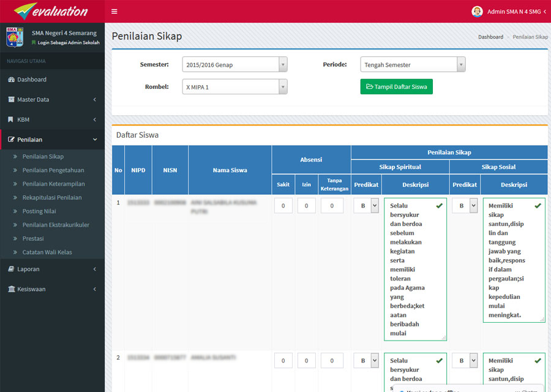
Task: Click the Kesiswaan institution icon
Action: (11, 289)
